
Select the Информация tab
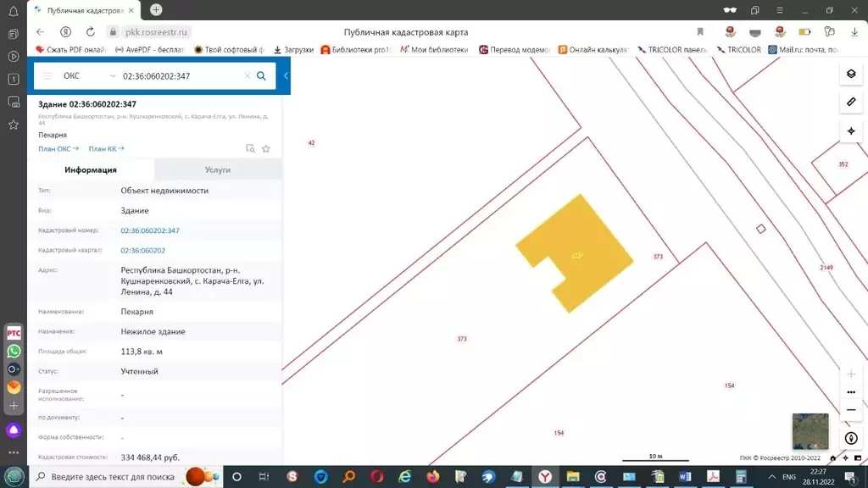tap(91, 169)
